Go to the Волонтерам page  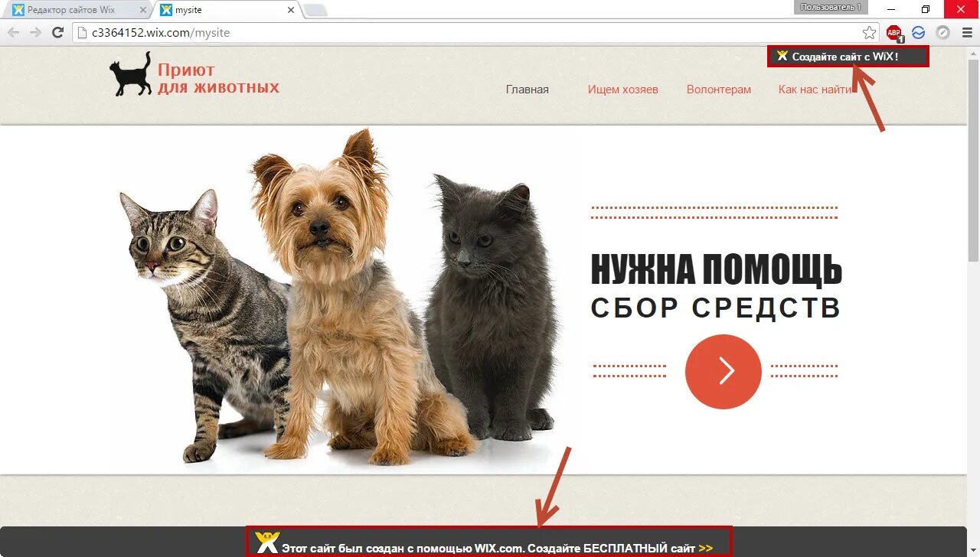click(719, 90)
